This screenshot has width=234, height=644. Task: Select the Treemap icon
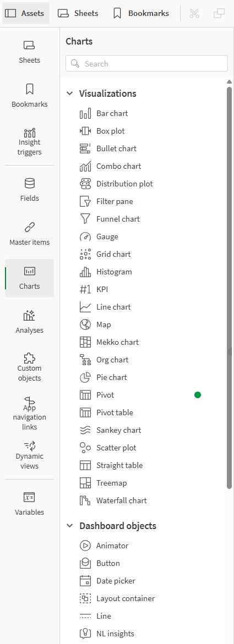click(85, 483)
